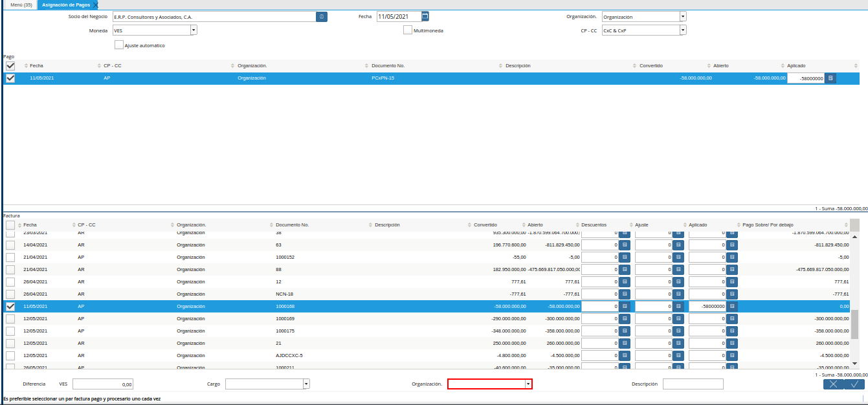Enable the Multimoneda checkbox
This screenshot has width=868, height=405.
408,30
